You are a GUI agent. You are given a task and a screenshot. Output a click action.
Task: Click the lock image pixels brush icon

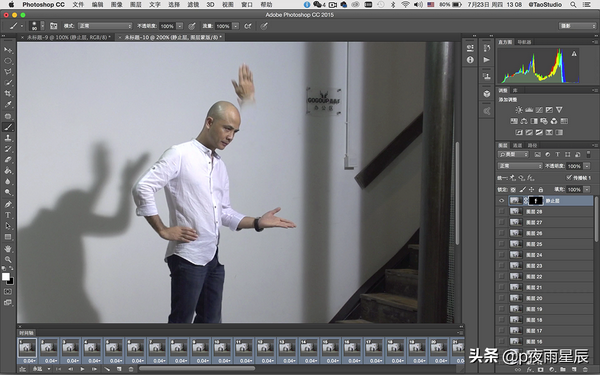pos(523,189)
